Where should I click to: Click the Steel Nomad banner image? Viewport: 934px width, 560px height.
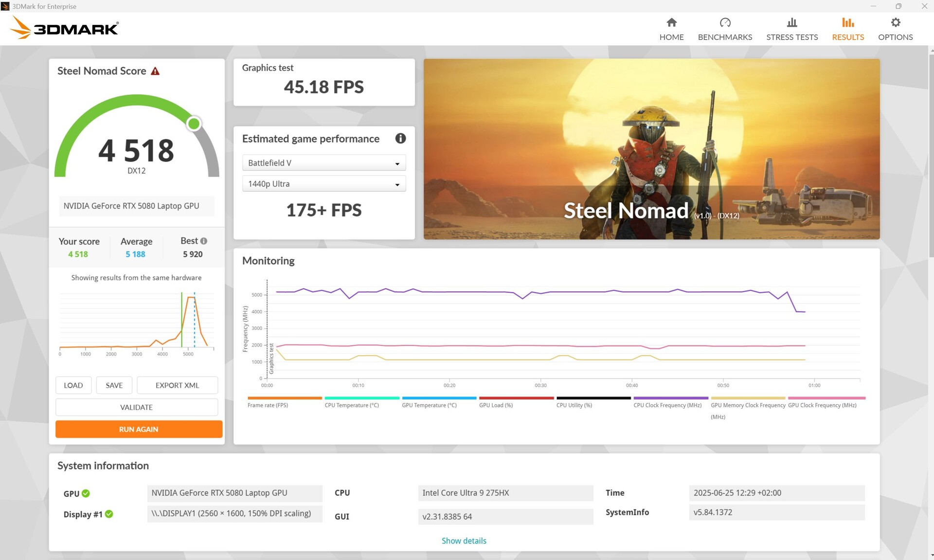click(x=651, y=149)
